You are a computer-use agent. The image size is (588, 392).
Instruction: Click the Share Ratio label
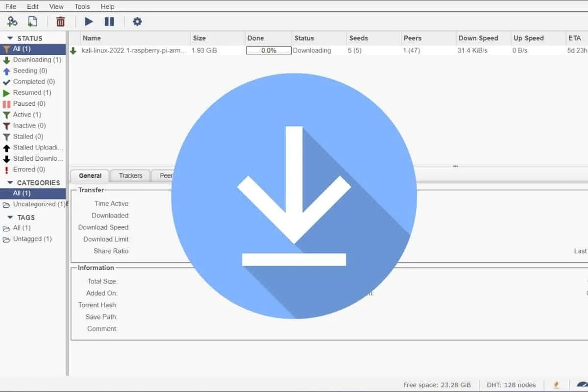pyautogui.click(x=112, y=251)
